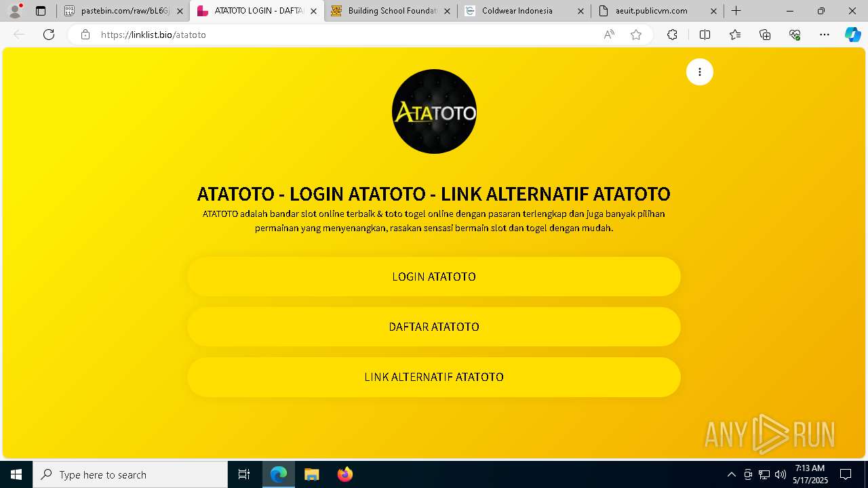The image size is (868, 488).
Task: Select the ATATOTO LOGIN tab
Action: (258, 11)
